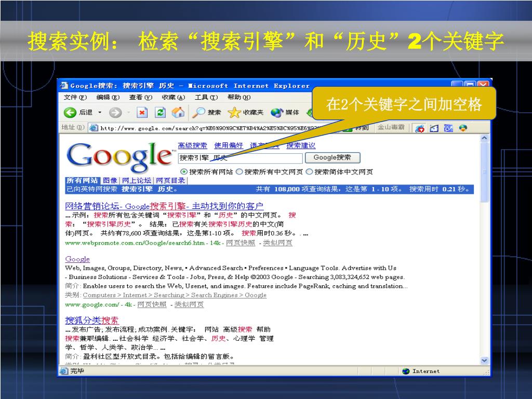Open result 网络营销论坛- Google搜索引擎
This screenshot has width=532, height=399.
(164, 206)
